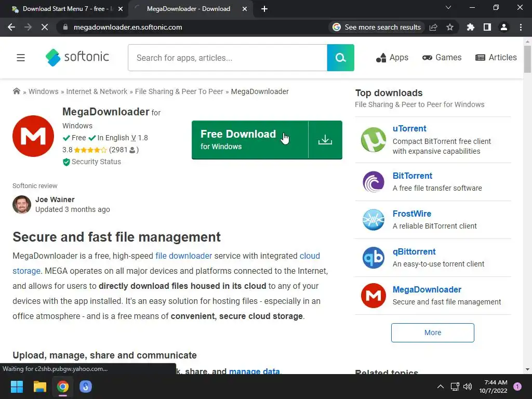
Task: Open the MegaDownloader icon in Top downloads
Action: tap(373, 296)
